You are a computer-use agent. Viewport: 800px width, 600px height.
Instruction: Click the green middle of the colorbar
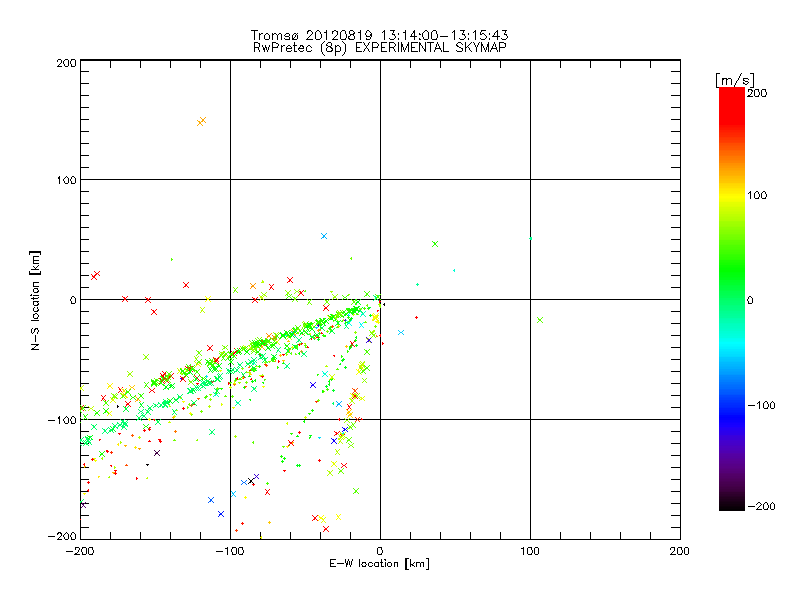tap(731, 299)
